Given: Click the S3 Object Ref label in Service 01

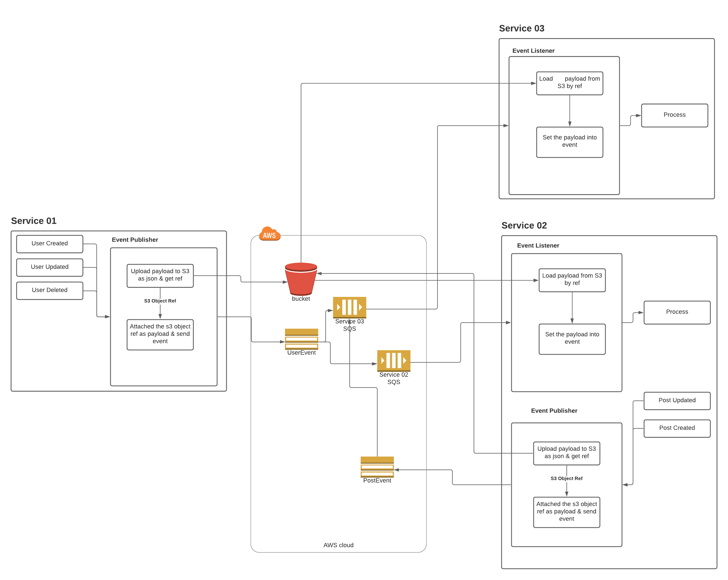Looking at the screenshot, I should [160, 301].
